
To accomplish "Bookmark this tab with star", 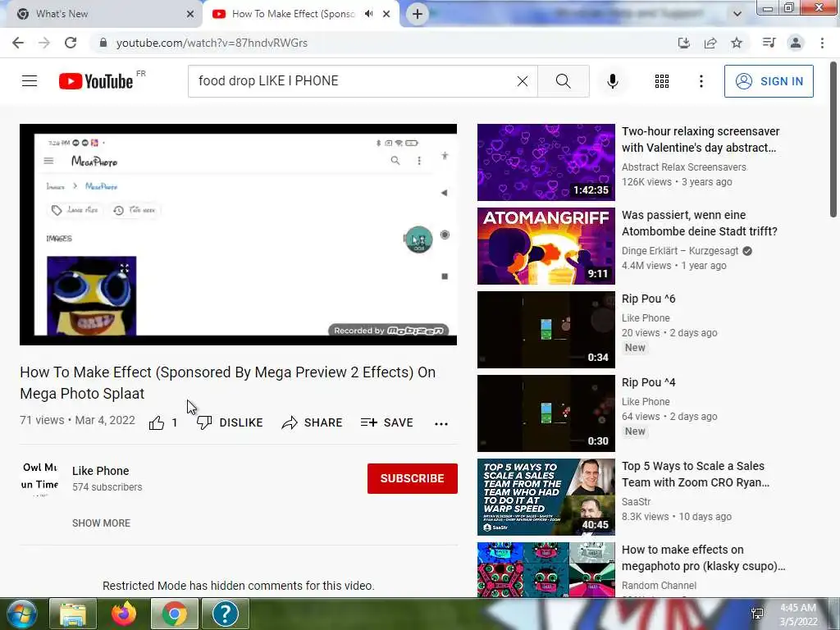I will point(737,43).
